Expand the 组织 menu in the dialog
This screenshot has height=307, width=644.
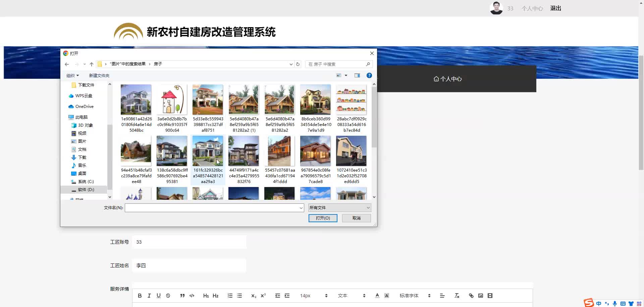click(x=72, y=75)
